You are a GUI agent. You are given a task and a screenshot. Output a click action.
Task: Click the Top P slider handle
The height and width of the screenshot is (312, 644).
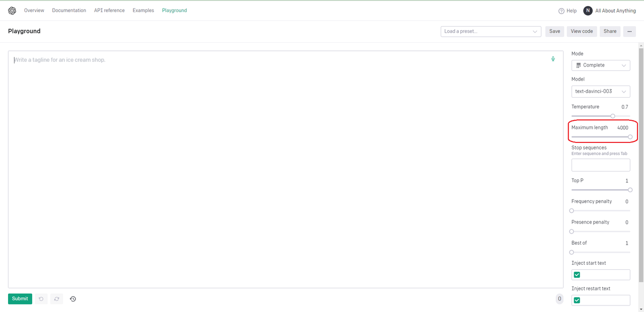point(630,190)
